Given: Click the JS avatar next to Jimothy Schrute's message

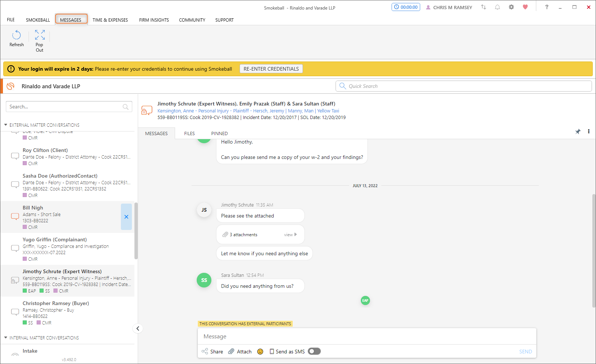Looking at the screenshot, I should pyautogui.click(x=204, y=210).
